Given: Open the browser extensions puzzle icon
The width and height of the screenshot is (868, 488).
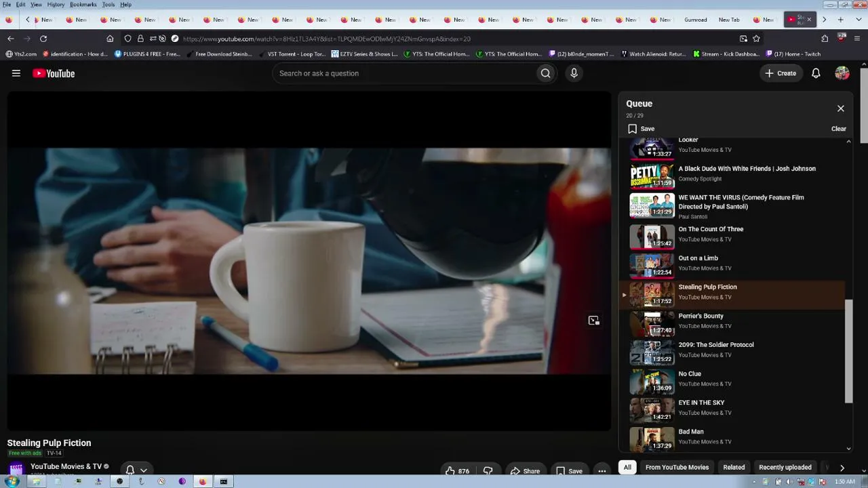Looking at the screenshot, I should (825, 39).
